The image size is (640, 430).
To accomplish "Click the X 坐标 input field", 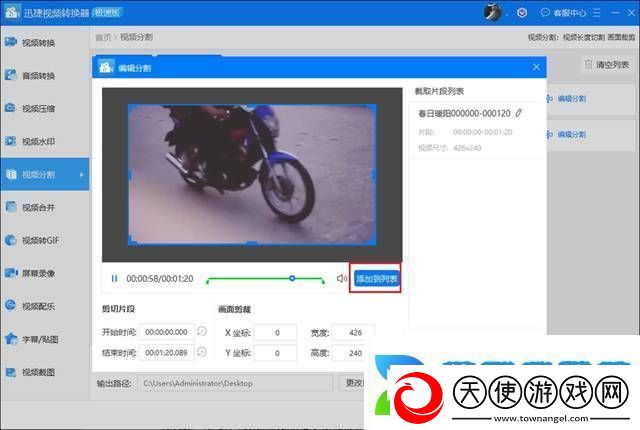I will pyautogui.click(x=276, y=332).
